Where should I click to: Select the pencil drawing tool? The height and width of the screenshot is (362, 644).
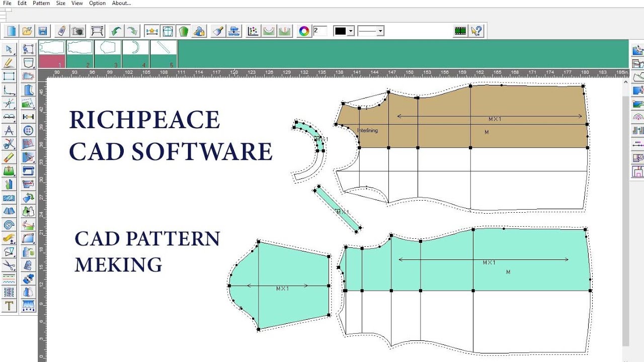pyautogui.click(x=9, y=63)
